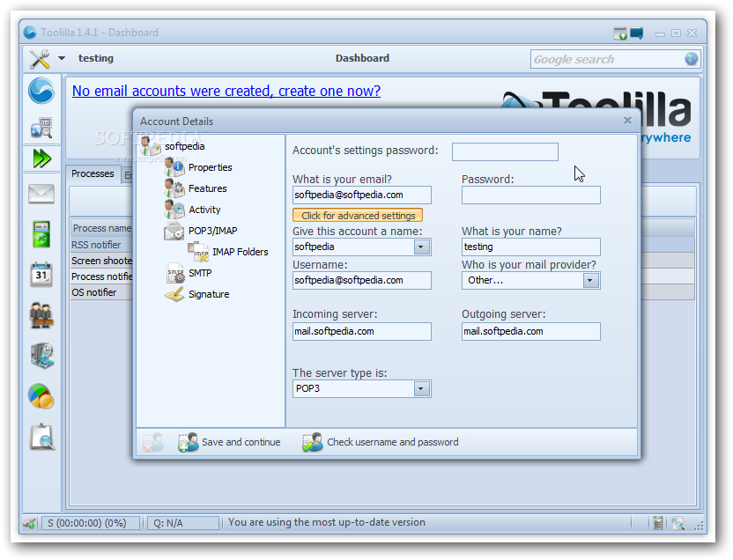Click the Process name column header
The height and width of the screenshot is (560, 733).
pos(102,228)
